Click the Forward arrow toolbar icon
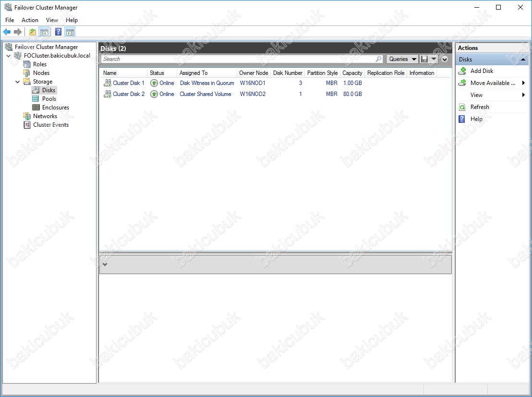Viewport: 532px width, 397px height. [18, 32]
